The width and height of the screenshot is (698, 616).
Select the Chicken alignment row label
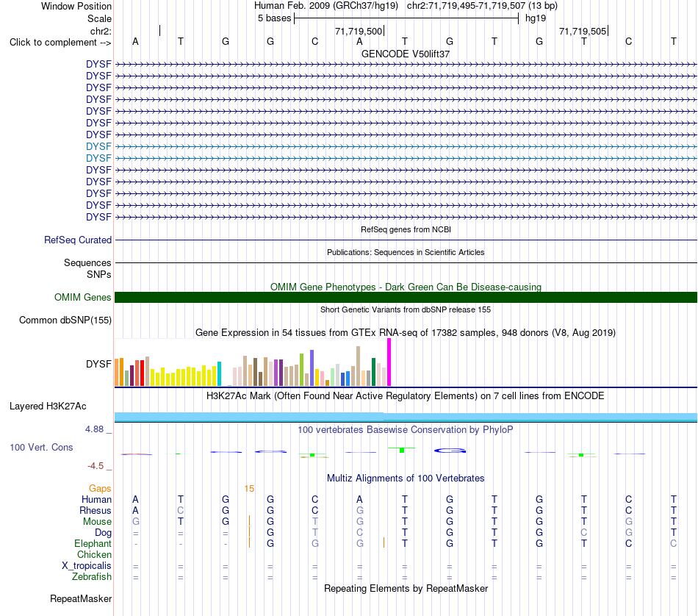[x=94, y=554]
